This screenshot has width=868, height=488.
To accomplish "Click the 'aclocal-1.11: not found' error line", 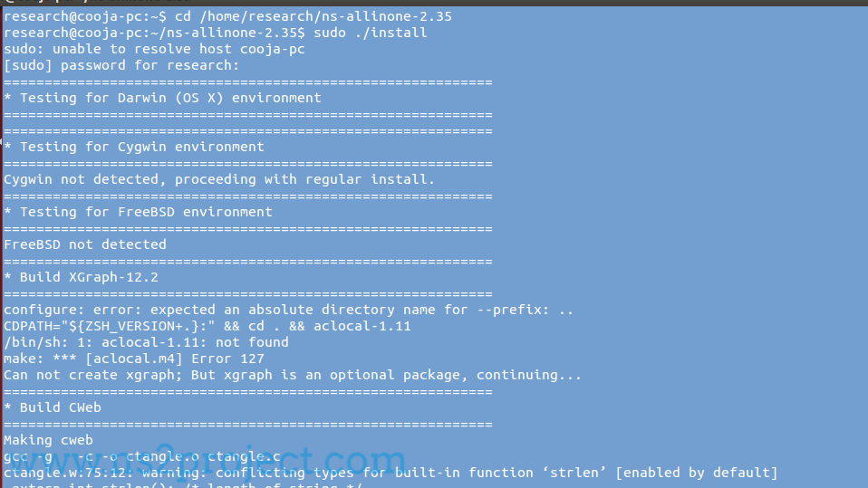I will tap(146, 342).
